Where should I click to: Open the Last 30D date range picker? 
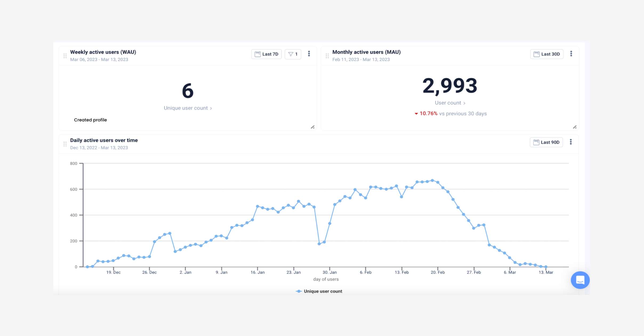tap(546, 54)
